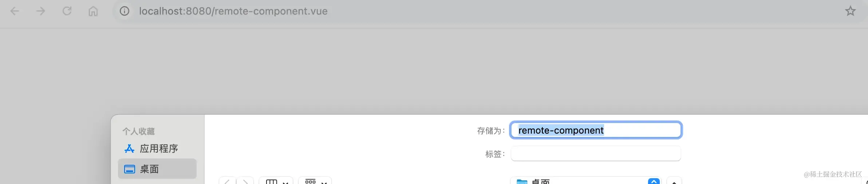
Task: Collapse the save dialog with chevron button
Action: (x=674, y=181)
